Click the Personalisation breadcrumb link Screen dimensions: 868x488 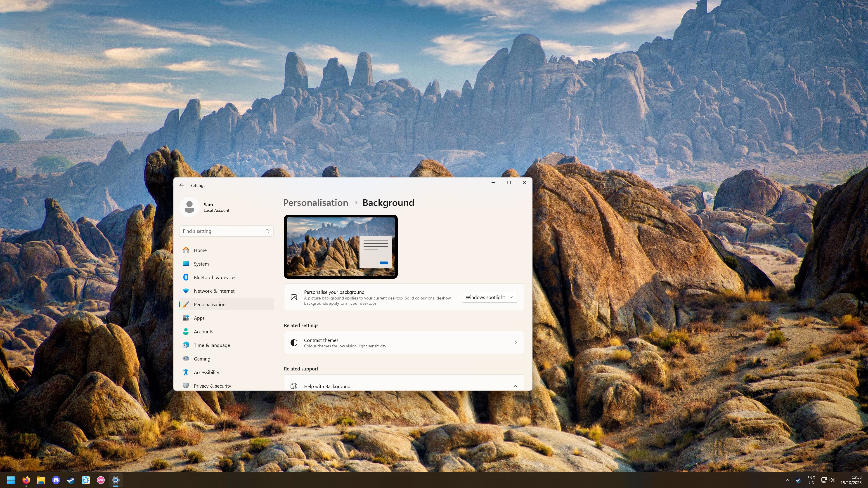click(315, 203)
